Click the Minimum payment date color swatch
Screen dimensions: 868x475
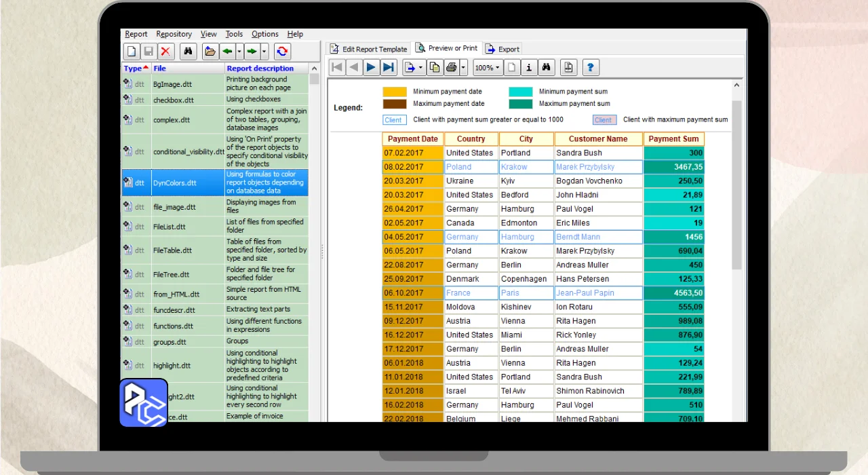click(395, 92)
